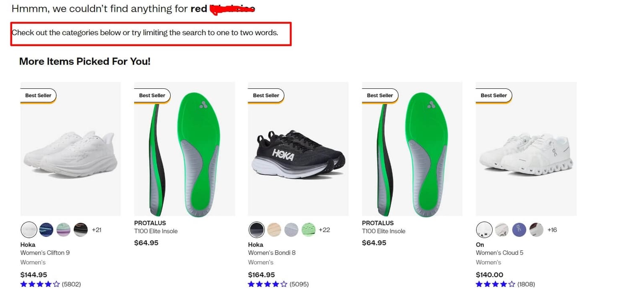View the 5095 reviews star rating
This screenshot has height=304, width=644.
pos(268,284)
